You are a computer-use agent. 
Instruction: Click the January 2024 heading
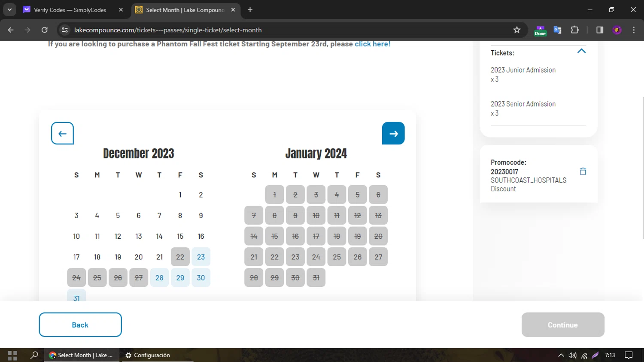pos(316,153)
